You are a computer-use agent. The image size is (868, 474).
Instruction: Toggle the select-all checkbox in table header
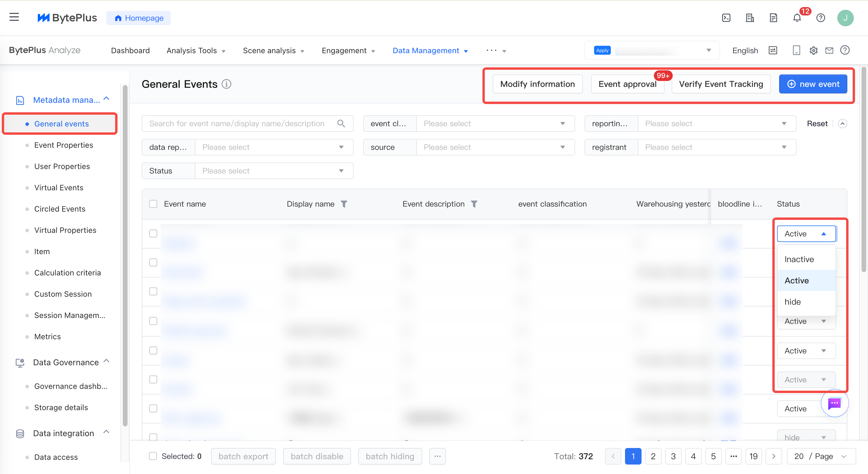click(153, 204)
